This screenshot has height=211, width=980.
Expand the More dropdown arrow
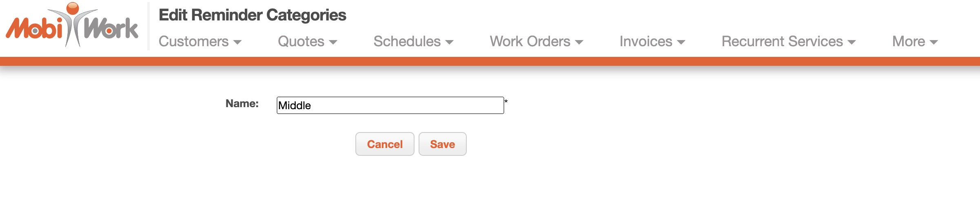coord(934,42)
